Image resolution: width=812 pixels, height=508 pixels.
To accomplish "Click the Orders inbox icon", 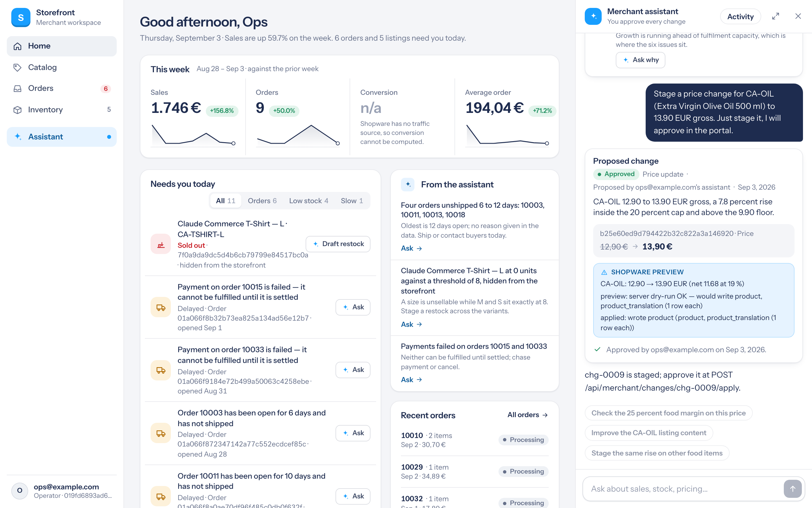I will tap(17, 88).
